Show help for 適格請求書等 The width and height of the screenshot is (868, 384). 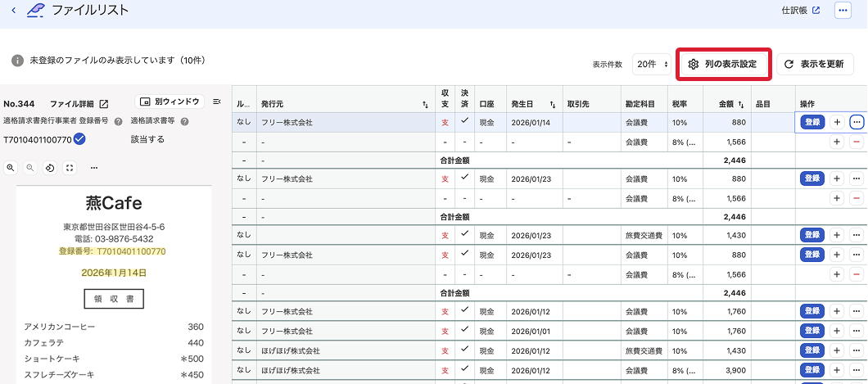pyautogui.click(x=185, y=122)
